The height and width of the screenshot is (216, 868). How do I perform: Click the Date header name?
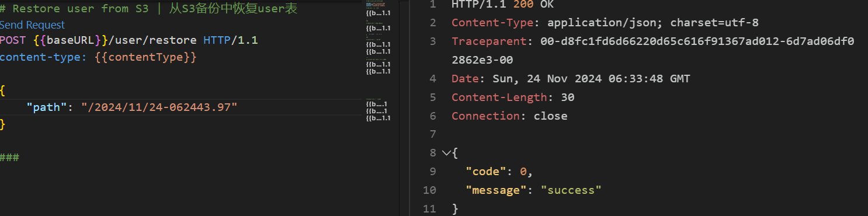(465, 79)
